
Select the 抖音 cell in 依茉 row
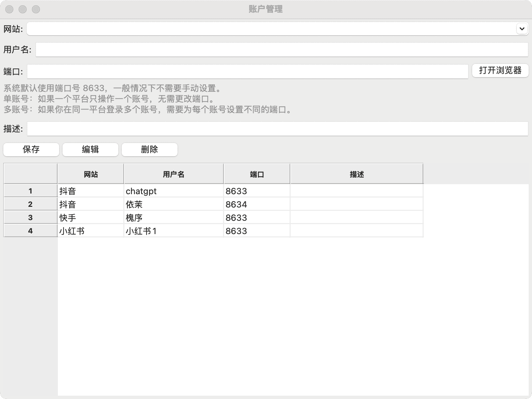pos(91,204)
